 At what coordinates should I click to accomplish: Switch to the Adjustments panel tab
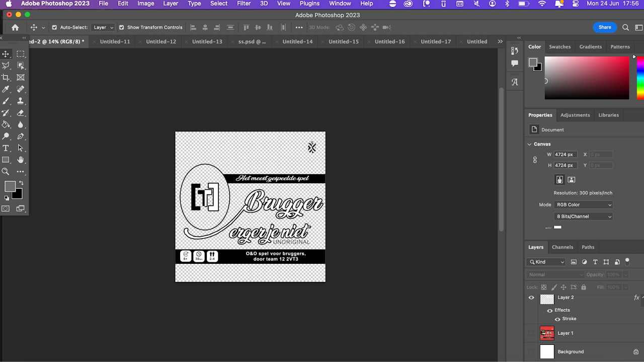[x=575, y=115]
